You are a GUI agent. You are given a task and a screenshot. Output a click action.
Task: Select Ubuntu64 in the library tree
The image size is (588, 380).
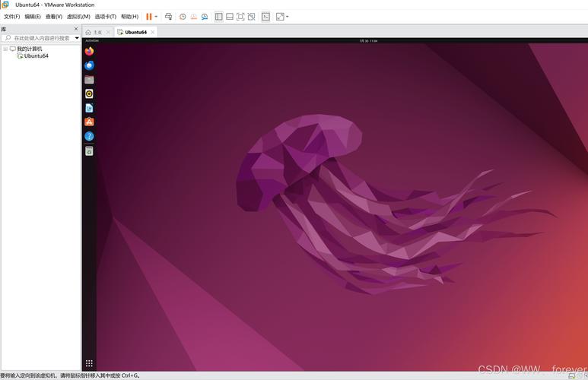tap(36, 55)
